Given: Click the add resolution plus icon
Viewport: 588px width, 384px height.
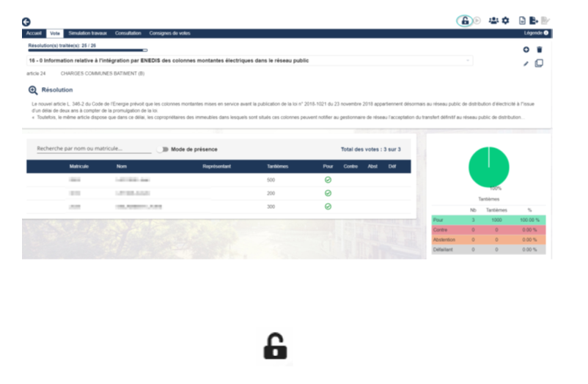Looking at the screenshot, I should [526, 49].
